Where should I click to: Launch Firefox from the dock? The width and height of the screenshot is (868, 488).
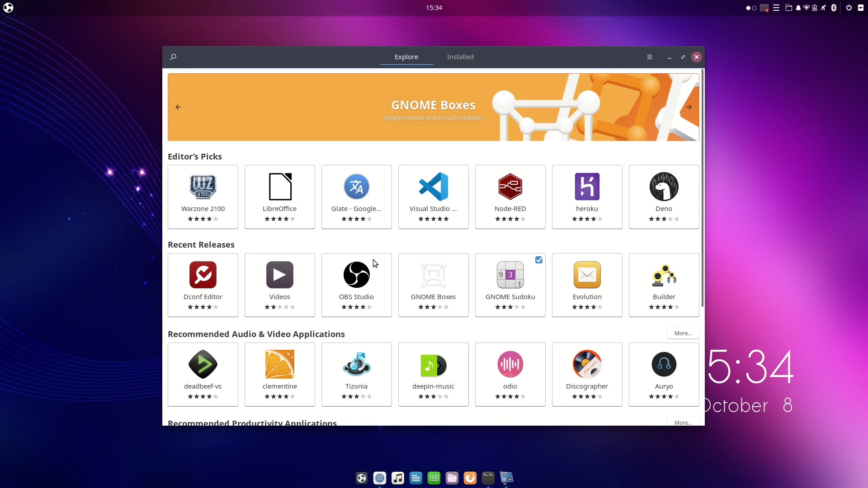(471, 478)
